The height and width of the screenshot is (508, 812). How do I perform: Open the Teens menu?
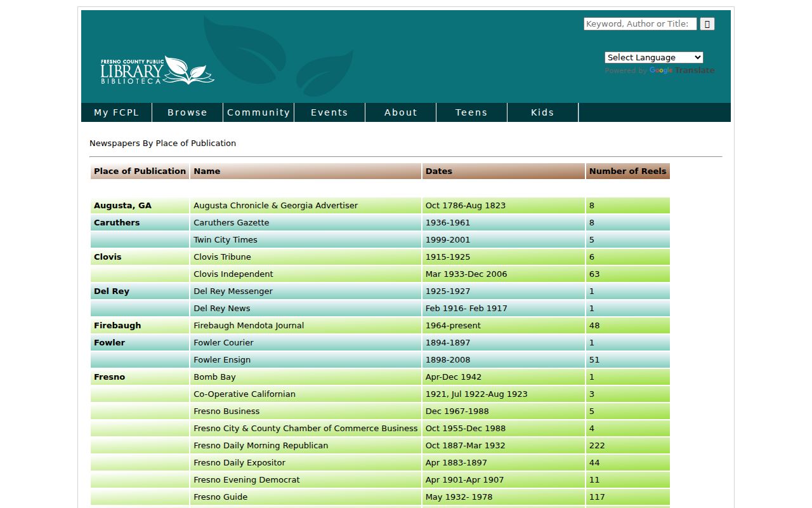[472, 112]
